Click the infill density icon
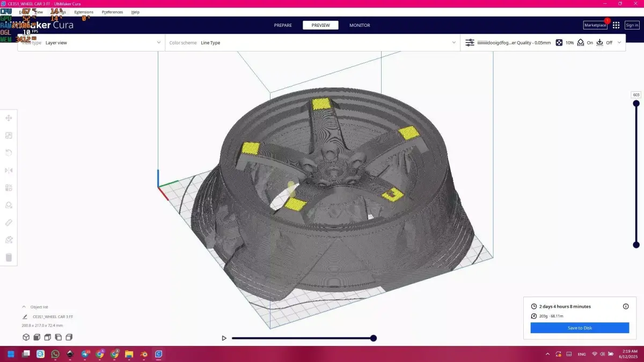The width and height of the screenshot is (644, 362). coord(559,42)
